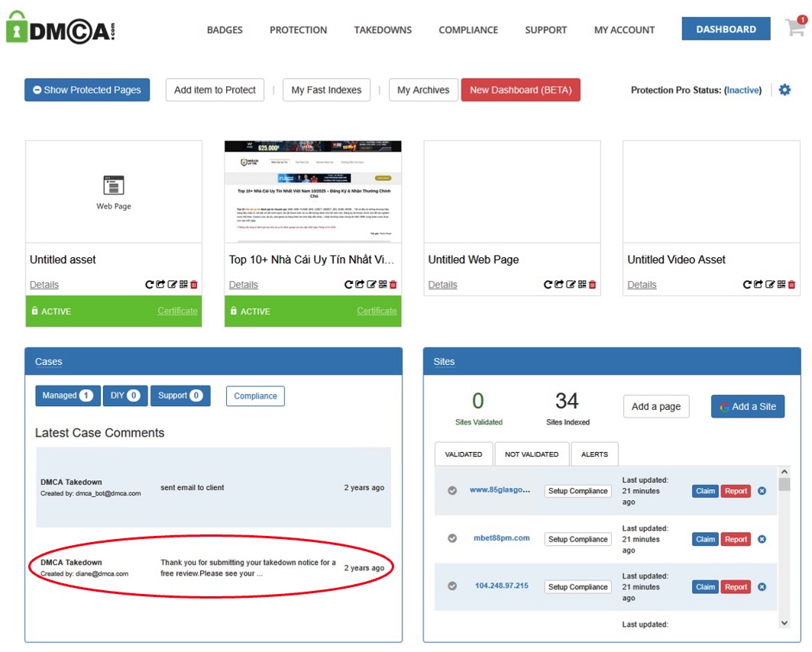Show QR code for Untitled asset
Image resolution: width=812 pixels, height=652 pixels.
pyautogui.click(x=183, y=284)
